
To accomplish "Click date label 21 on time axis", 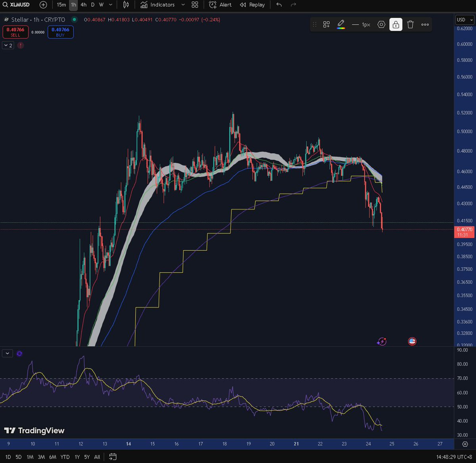I will coord(296,444).
